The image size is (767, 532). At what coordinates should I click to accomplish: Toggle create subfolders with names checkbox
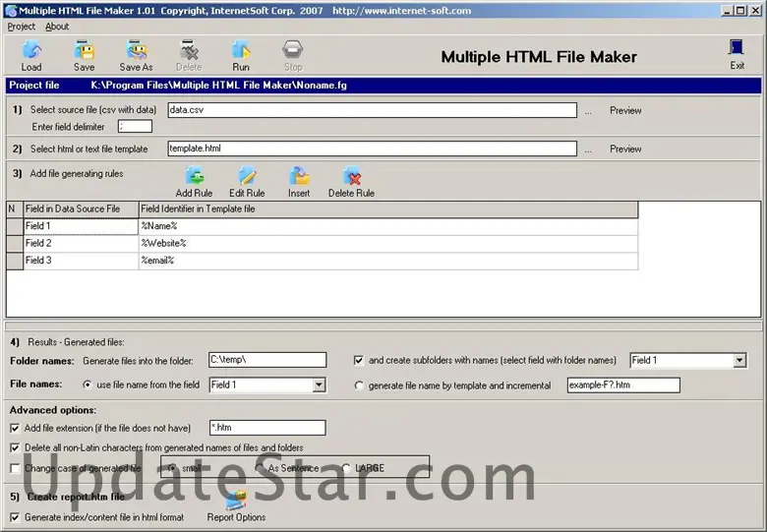click(x=359, y=360)
